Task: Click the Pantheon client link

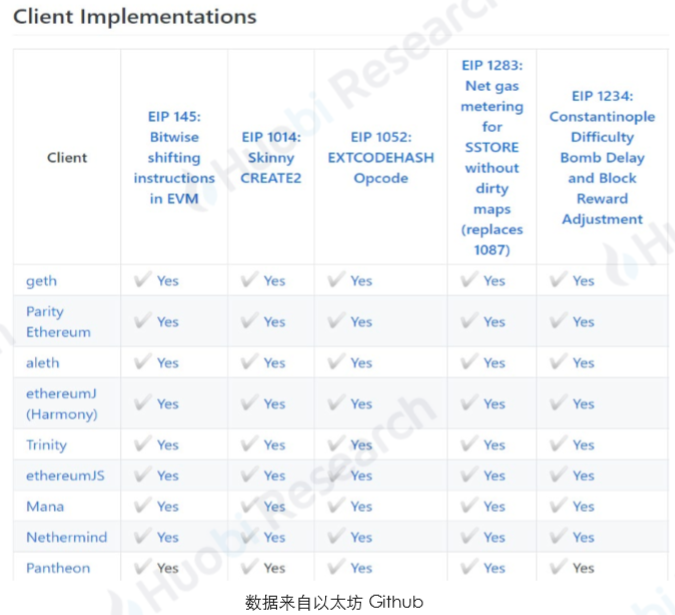Action: (x=58, y=568)
